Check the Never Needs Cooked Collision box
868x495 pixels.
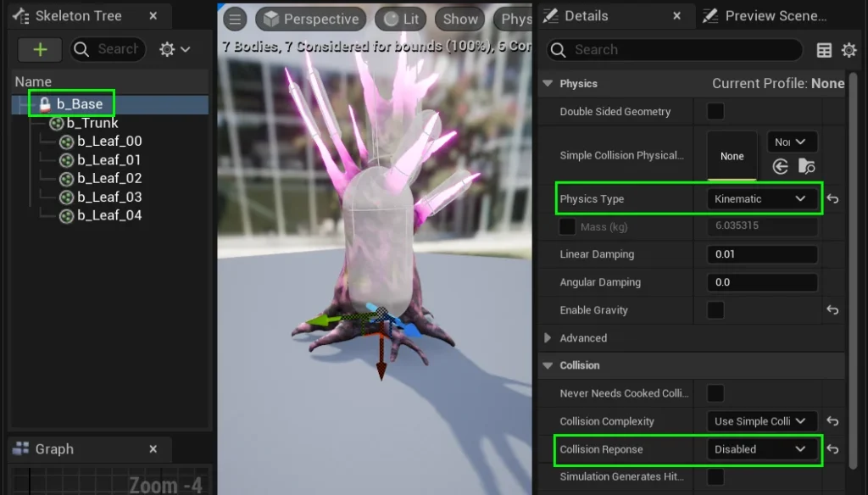(x=715, y=393)
